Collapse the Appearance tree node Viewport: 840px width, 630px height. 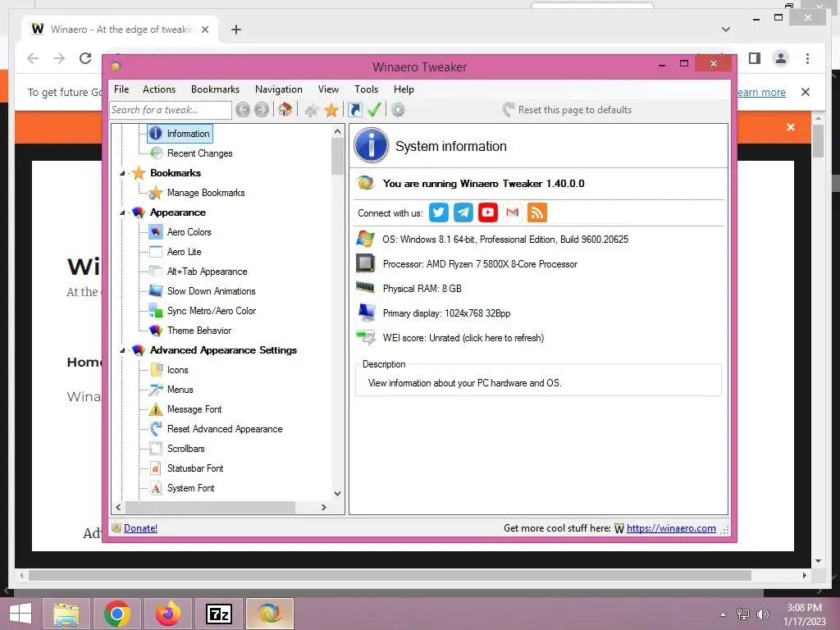tap(122, 212)
